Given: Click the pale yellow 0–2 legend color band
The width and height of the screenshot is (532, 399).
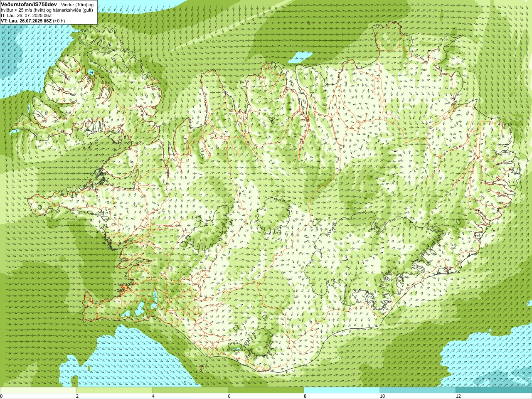Looking at the screenshot, I should click(38, 390).
